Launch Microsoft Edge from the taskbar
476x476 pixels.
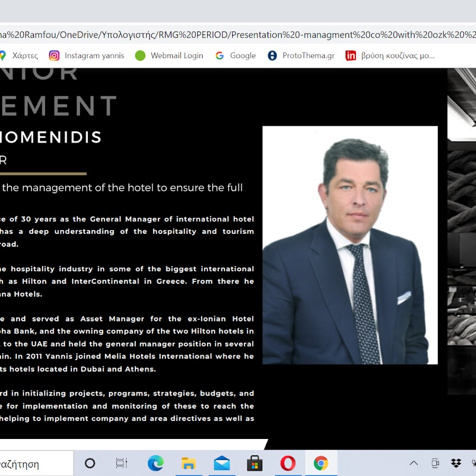[155, 463]
